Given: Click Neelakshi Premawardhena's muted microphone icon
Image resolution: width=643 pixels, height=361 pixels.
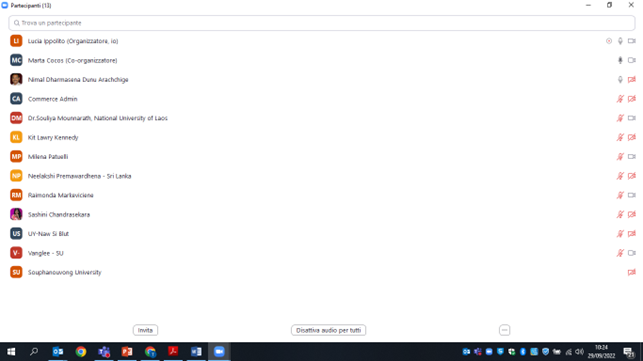Looking at the screenshot, I should coord(620,176).
